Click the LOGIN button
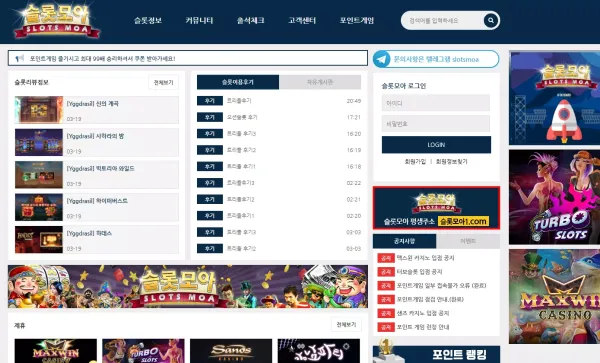The image size is (600, 363). 436,145
